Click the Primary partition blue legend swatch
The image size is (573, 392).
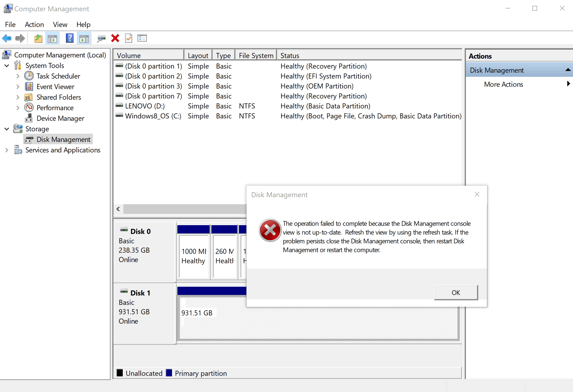169,373
